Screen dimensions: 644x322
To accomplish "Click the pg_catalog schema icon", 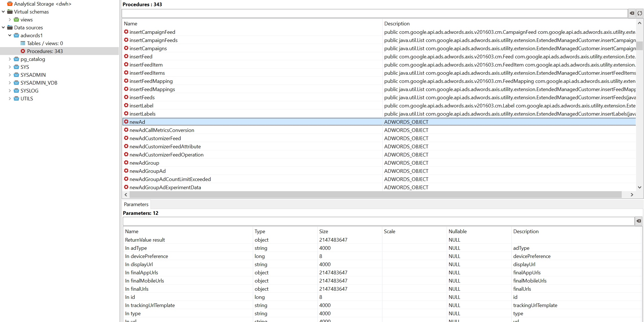I will [17, 59].
